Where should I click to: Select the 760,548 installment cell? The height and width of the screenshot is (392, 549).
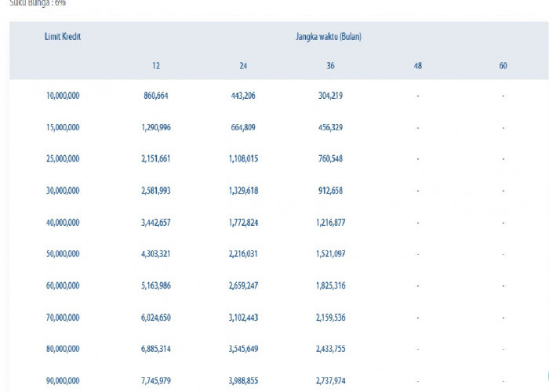tap(330, 159)
